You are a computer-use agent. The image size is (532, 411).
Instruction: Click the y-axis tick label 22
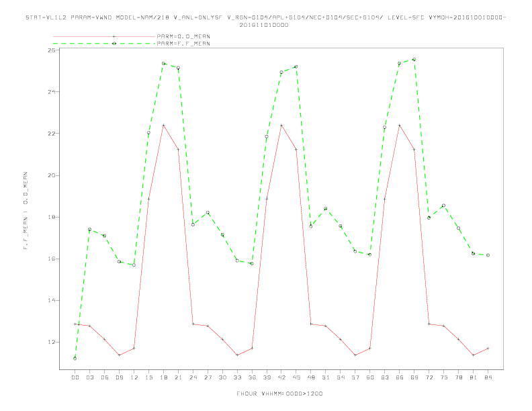click(x=52, y=134)
